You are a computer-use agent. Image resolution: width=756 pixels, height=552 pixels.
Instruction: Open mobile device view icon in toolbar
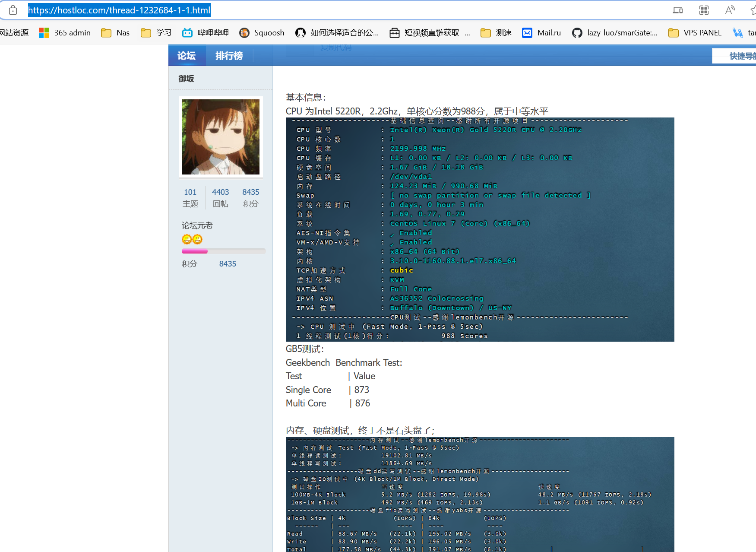point(677,10)
